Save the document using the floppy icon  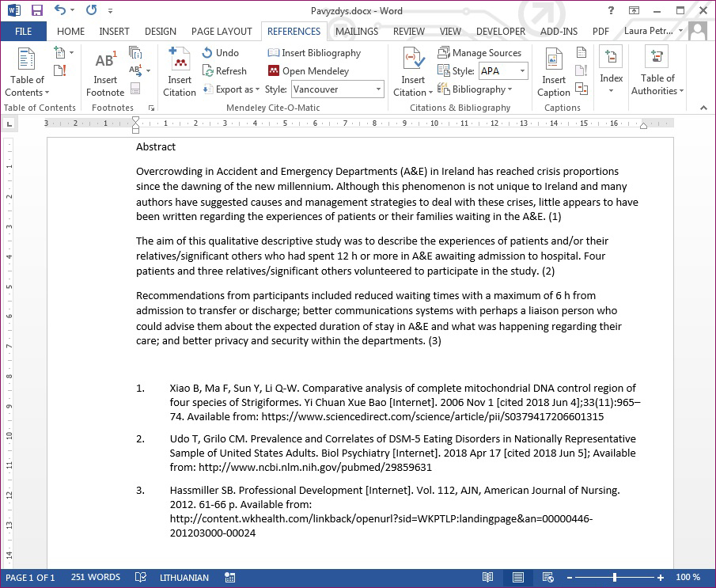point(36,11)
